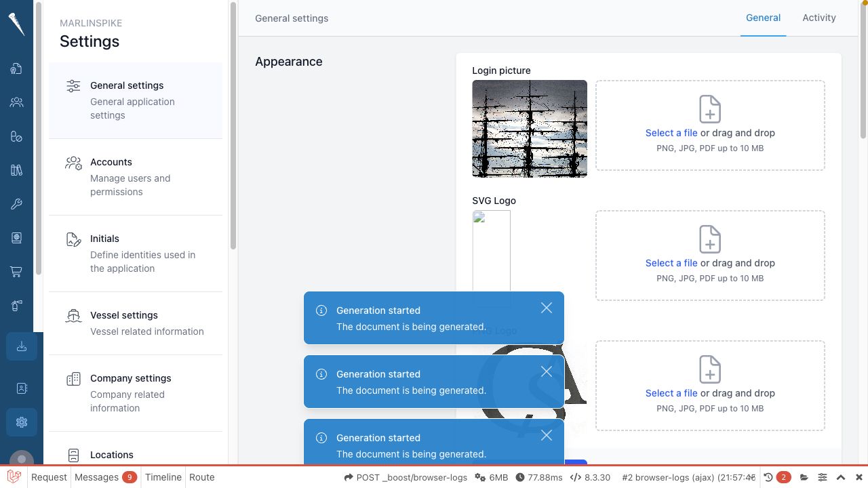Viewport: 868px width, 488px height.
Task: Click Select a file for SVG Logo
Action: click(x=671, y=263)
